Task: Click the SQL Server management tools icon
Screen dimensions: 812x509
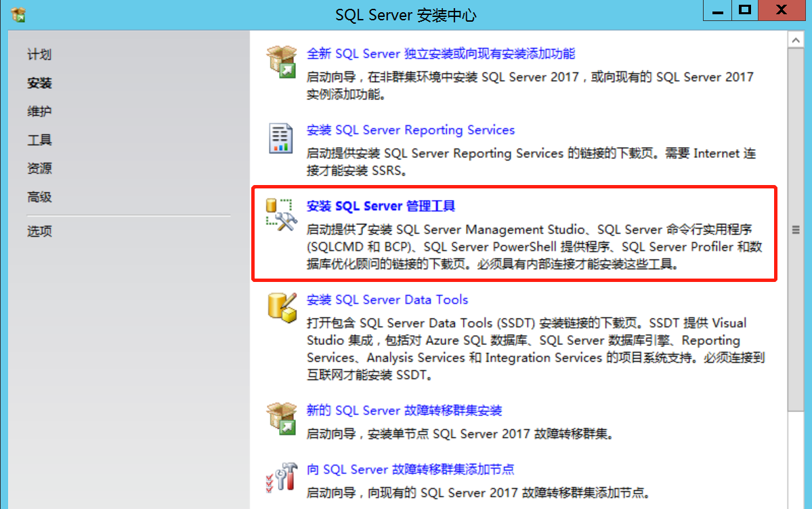Action: 281,215
